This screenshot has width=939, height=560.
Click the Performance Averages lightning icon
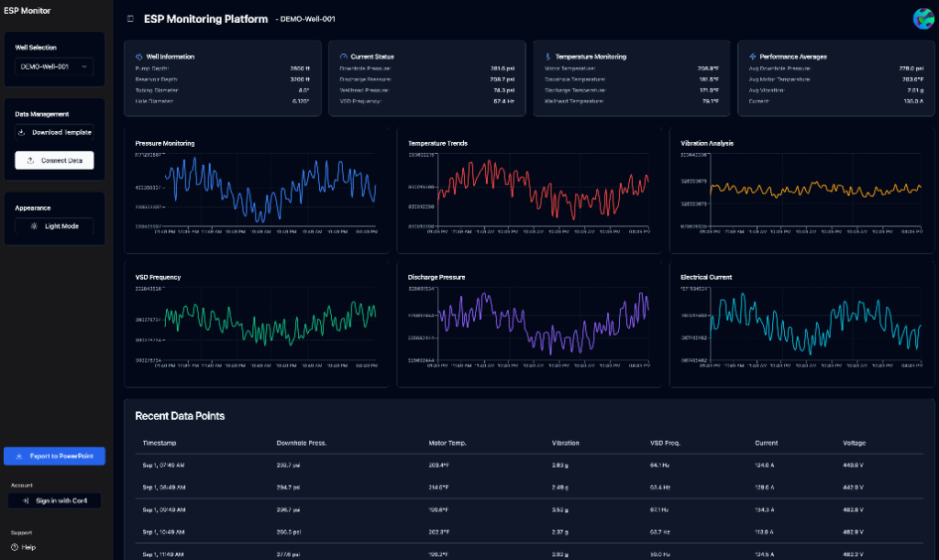pyautogui.click(x=753, y=57)
